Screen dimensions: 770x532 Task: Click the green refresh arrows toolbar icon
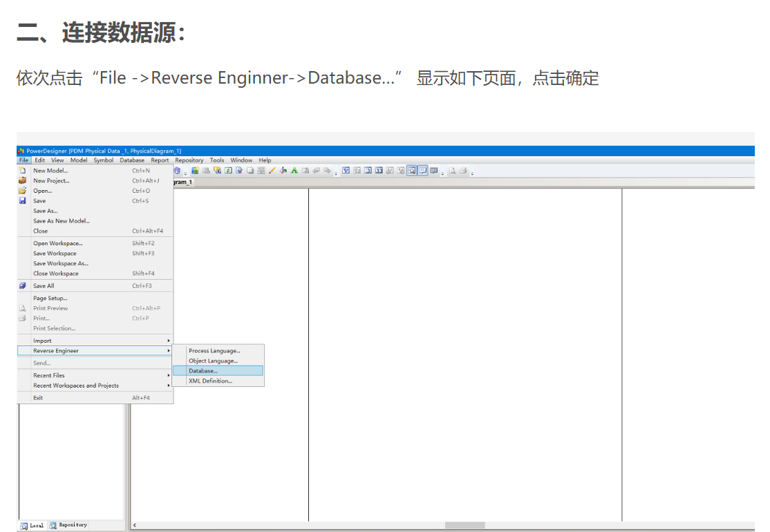(x=228, y=170)
